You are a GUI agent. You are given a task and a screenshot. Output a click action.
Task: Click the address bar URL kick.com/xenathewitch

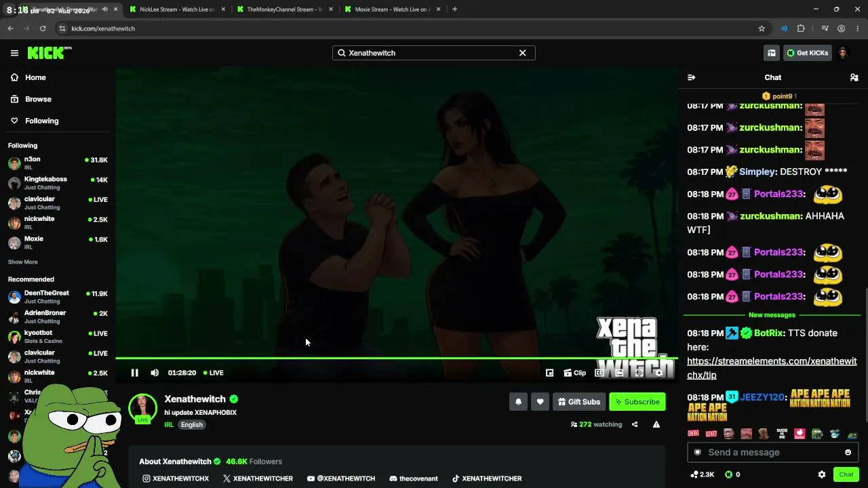(x=103, y=28)
